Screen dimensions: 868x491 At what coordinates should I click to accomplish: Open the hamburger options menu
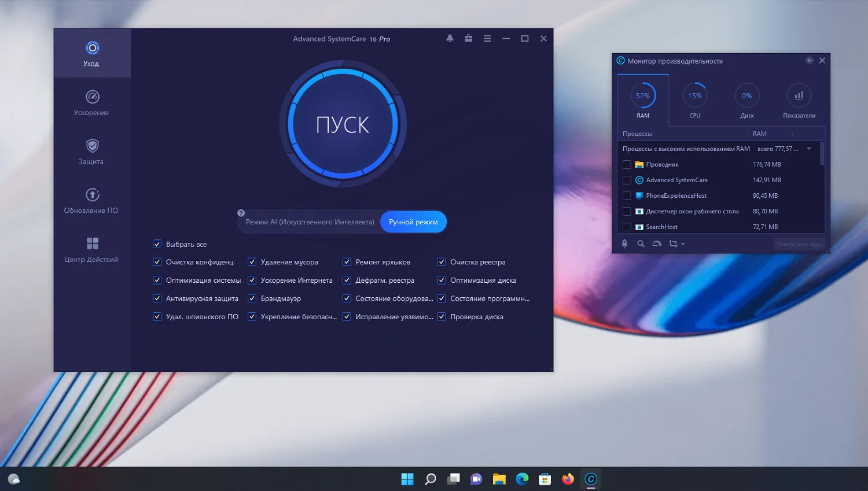tap(487, 39)
